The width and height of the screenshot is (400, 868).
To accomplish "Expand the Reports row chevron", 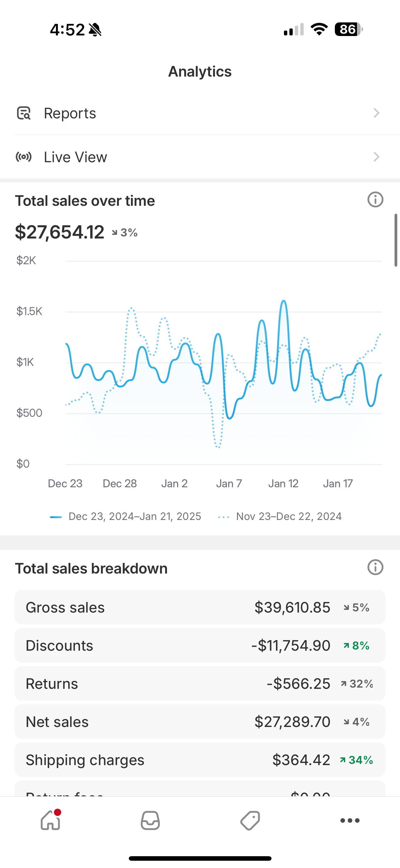I will tap(376, 113).
